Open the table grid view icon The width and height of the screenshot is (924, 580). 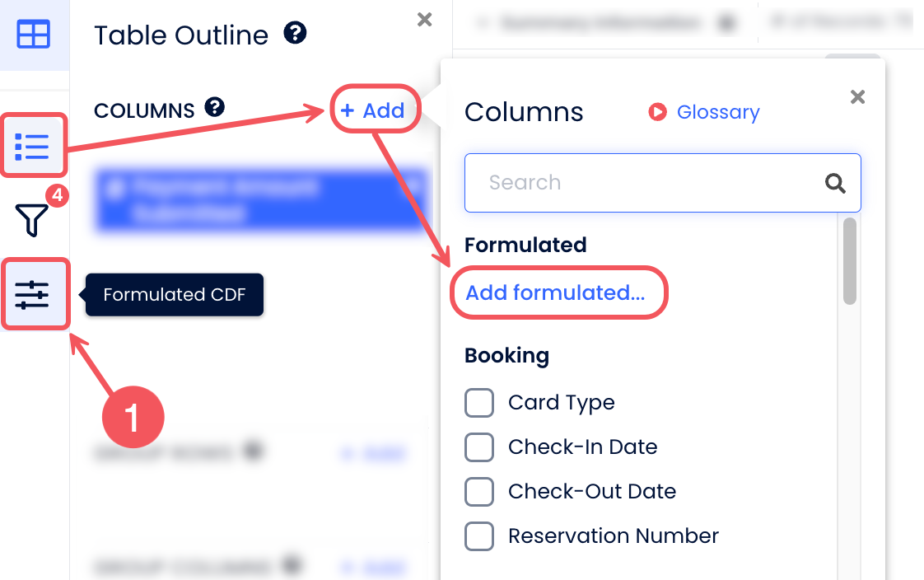tap(34, 35)
